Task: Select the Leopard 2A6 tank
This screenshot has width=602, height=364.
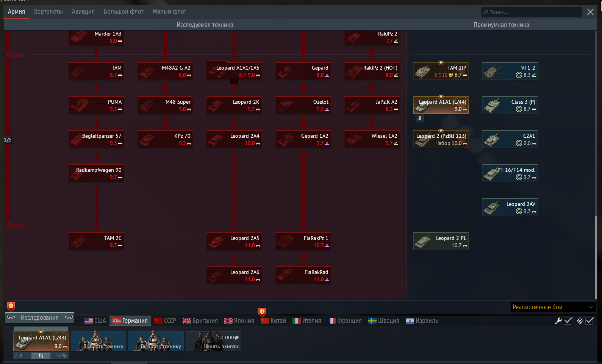Action: tap(234, 275)
